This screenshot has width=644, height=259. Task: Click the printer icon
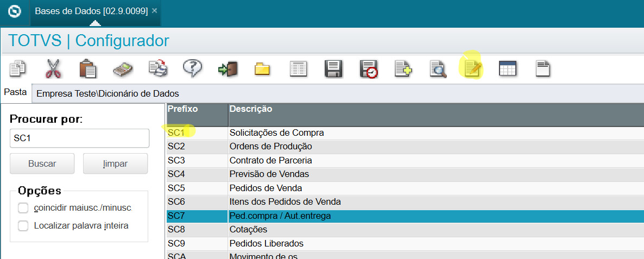point(158,68)
